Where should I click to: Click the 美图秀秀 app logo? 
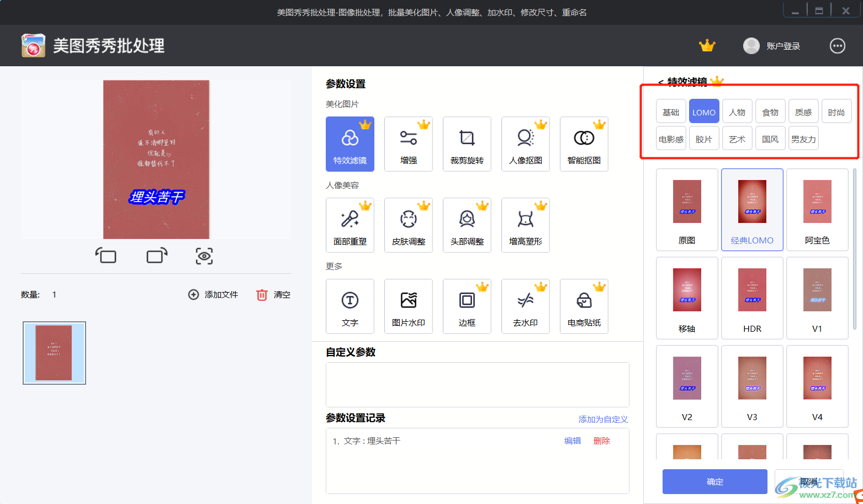(x=34, y=45)
